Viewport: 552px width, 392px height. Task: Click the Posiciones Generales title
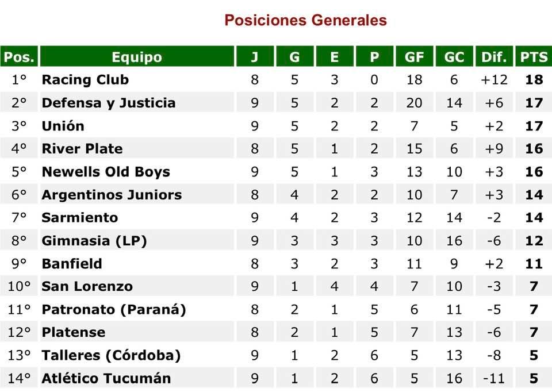(305, 20)
